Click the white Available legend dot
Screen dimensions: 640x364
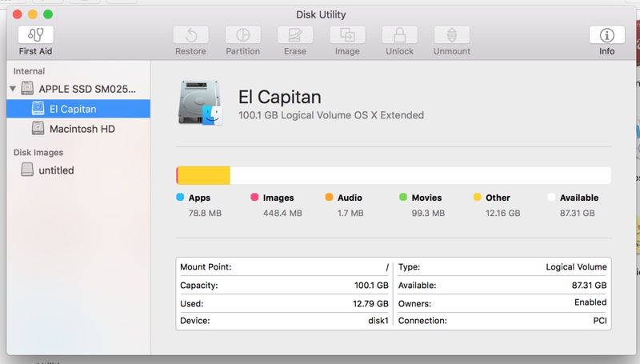[551, 197]
